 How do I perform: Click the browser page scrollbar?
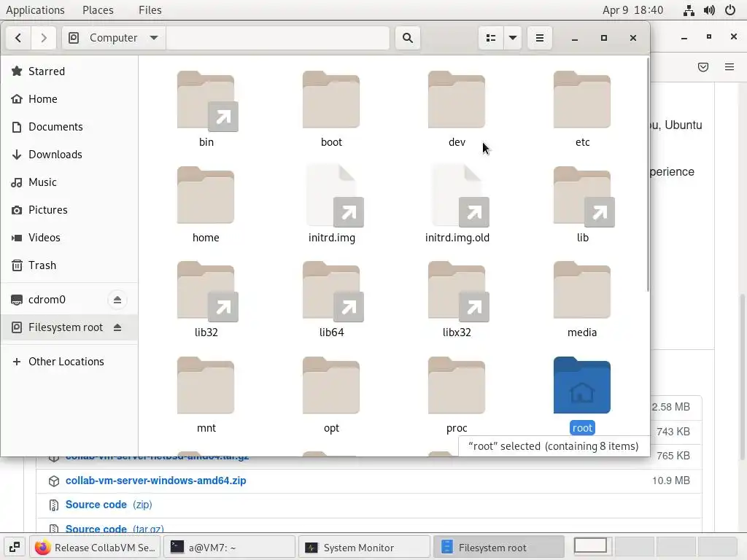click(x=742, y=377)
